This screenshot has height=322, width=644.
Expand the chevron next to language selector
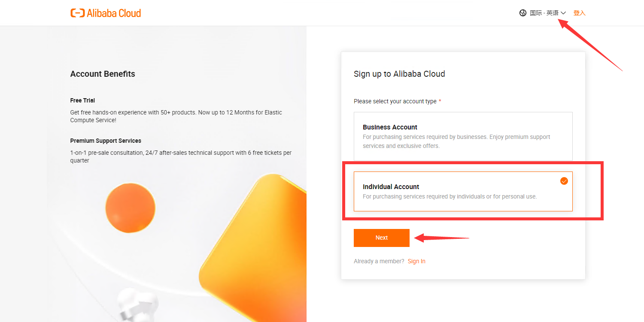[x=563, y=13]
